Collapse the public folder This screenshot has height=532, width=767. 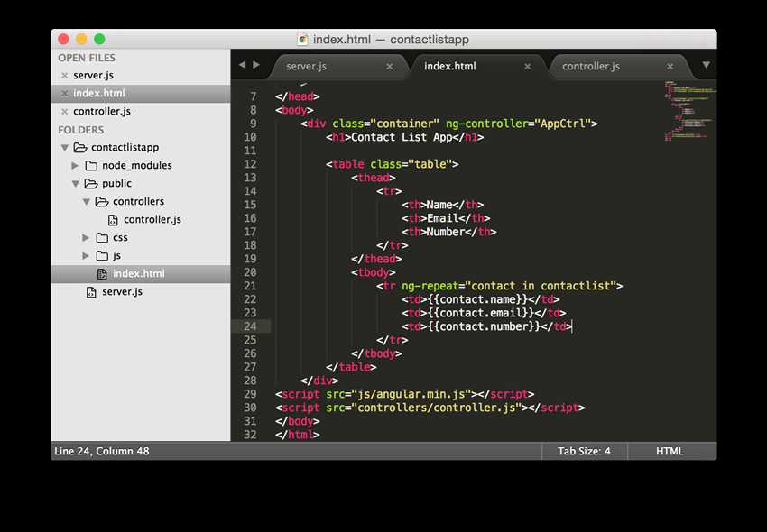(75, 184)
